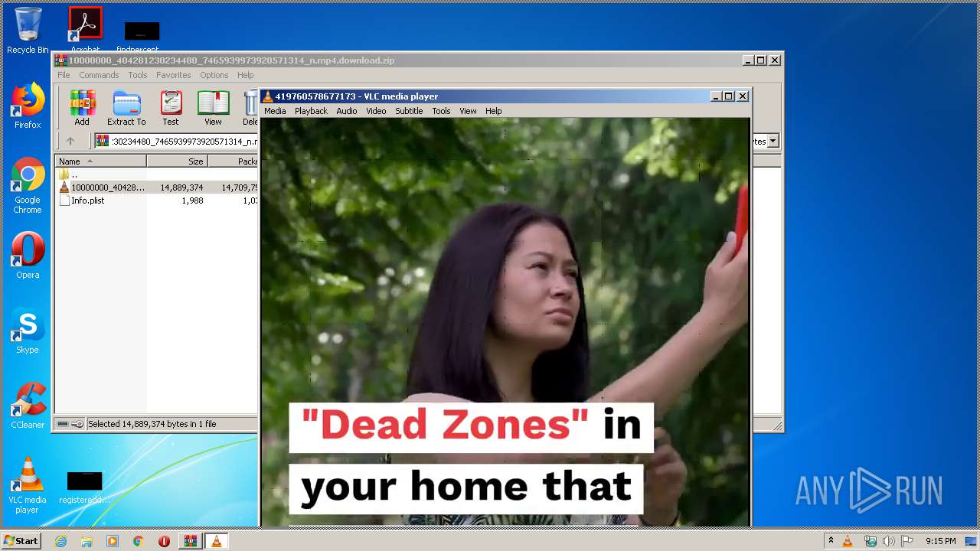Screen dimensions: 980x551
Task: Open Windows Explorer from the taskbar
Action: click(87, 541)
